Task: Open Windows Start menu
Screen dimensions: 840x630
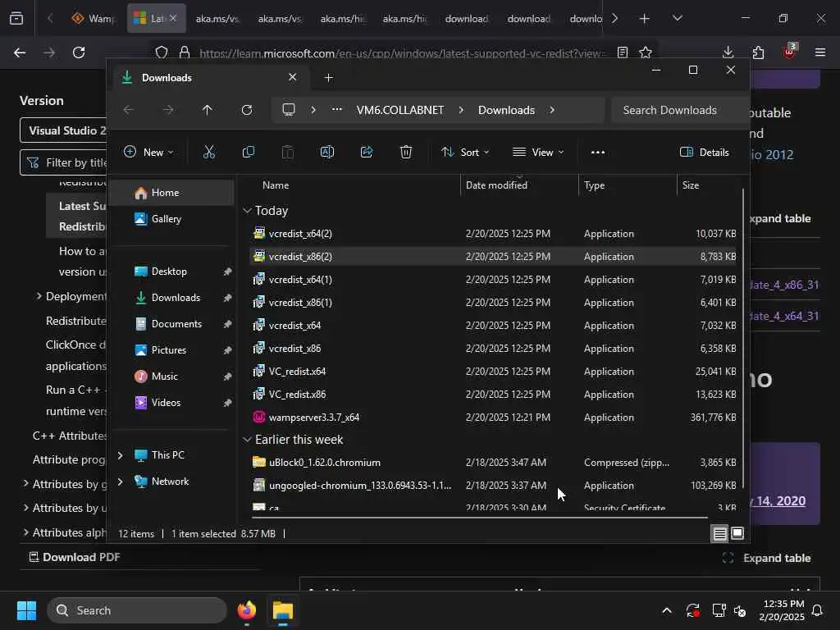Action: click(26, 610)
